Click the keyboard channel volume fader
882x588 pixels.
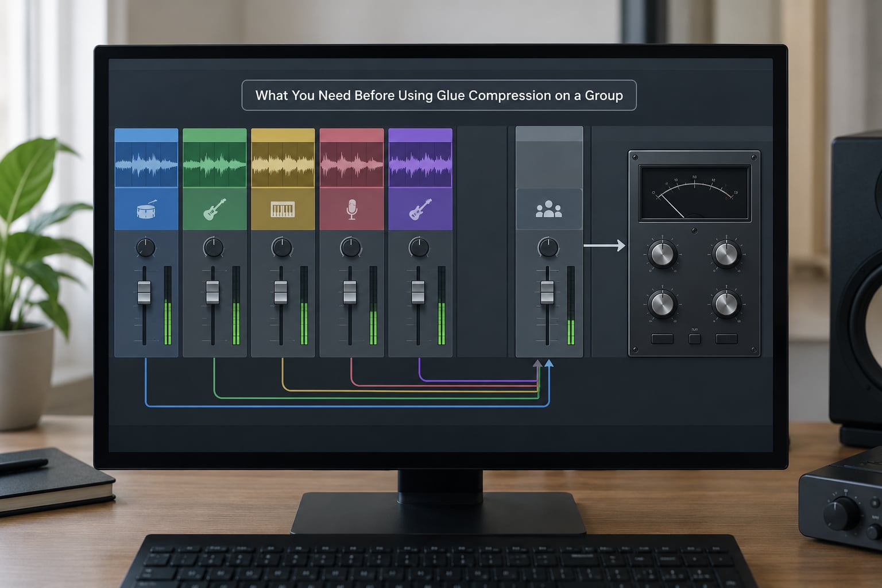(281, 292)
